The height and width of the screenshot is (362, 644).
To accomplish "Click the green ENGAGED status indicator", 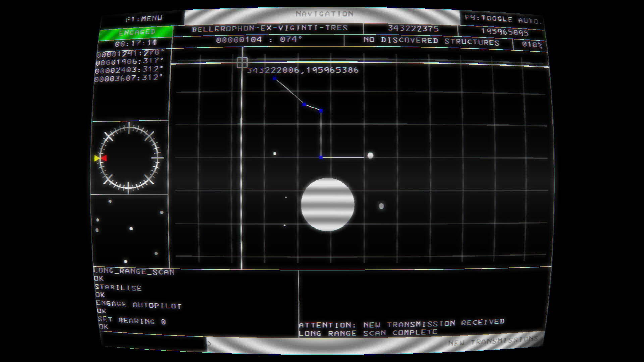I will [x=137, y=33].
